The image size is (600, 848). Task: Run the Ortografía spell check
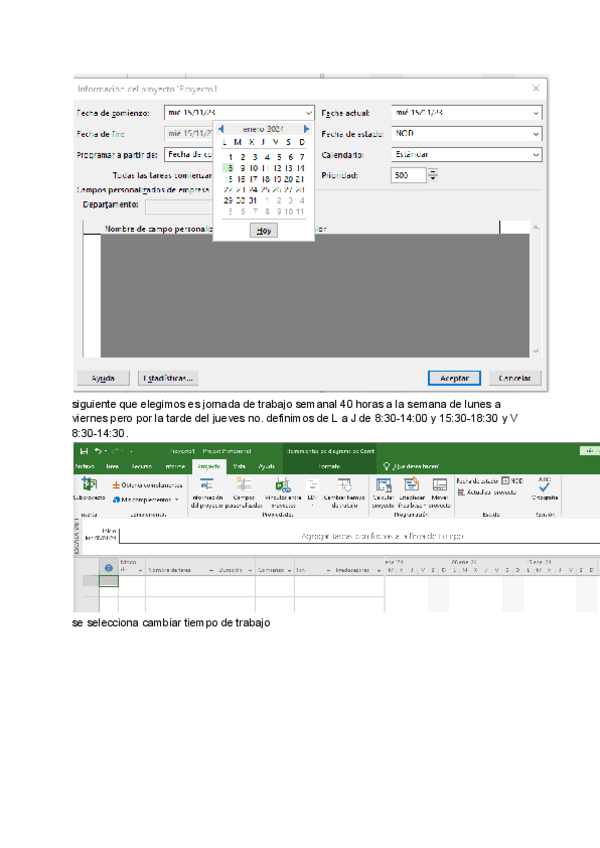(x=545, y=485)
